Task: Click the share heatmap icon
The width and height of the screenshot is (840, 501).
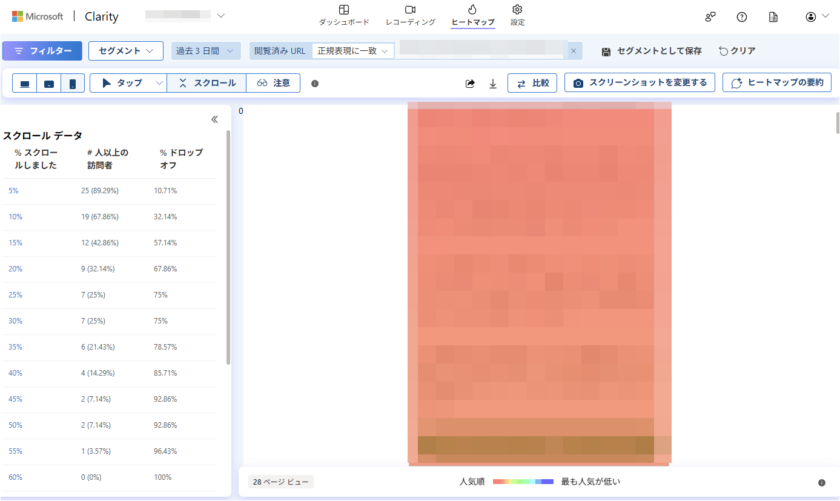Action: click(x=470, y=84)
